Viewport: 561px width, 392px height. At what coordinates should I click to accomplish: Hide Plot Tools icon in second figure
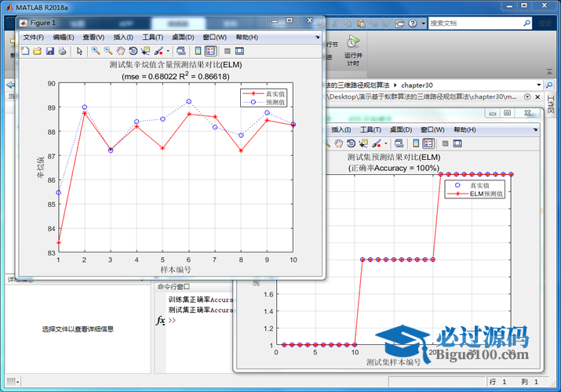point(445,143)
